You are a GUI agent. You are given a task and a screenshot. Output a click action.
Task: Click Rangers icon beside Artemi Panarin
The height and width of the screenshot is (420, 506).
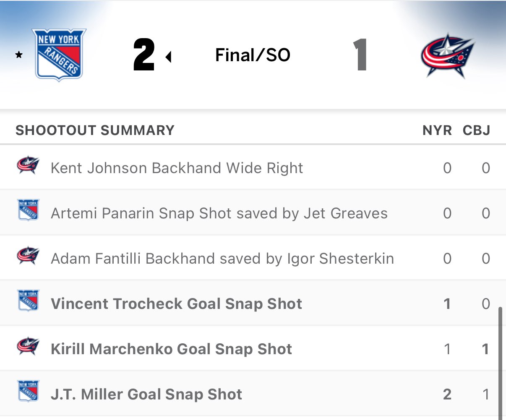tap(28, 210)
